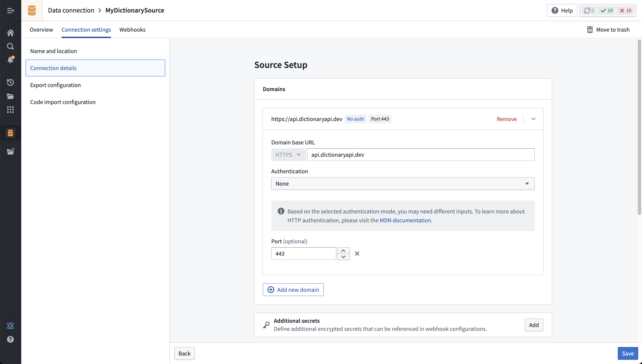Open the files folder icon
Viewport: 642px width, 364px height.
[x=10, y=96]
